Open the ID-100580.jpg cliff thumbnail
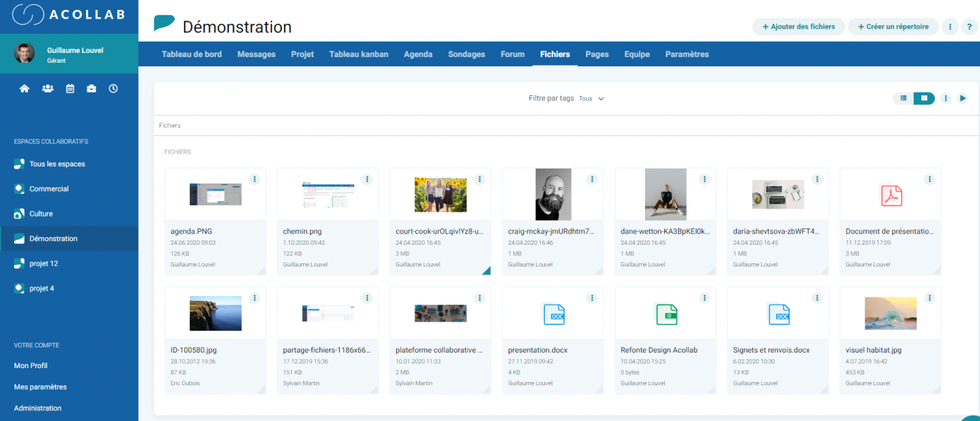This screenshot has height=421, width=980. [215, 313]
